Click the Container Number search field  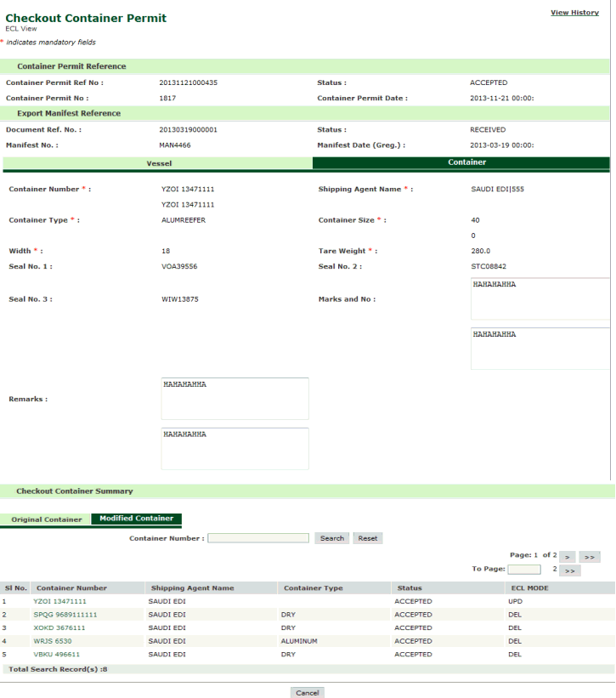(258, 538)
